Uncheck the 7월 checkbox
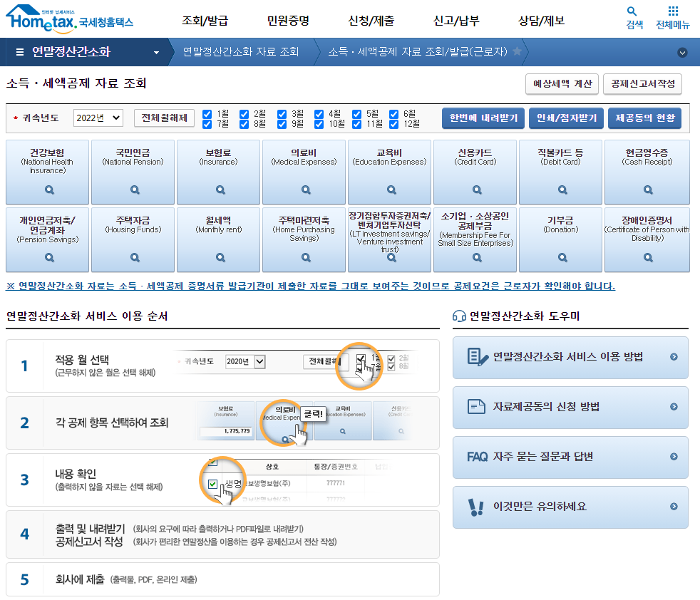Image resolution: width=700 pixels, height=600 pixels. tap(207, 124)
